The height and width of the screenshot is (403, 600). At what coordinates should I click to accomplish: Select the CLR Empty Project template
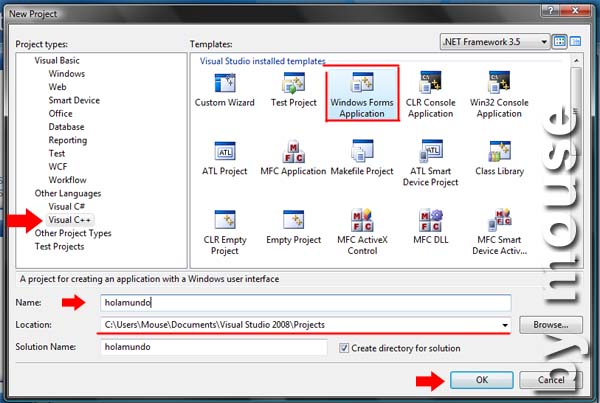225,232
